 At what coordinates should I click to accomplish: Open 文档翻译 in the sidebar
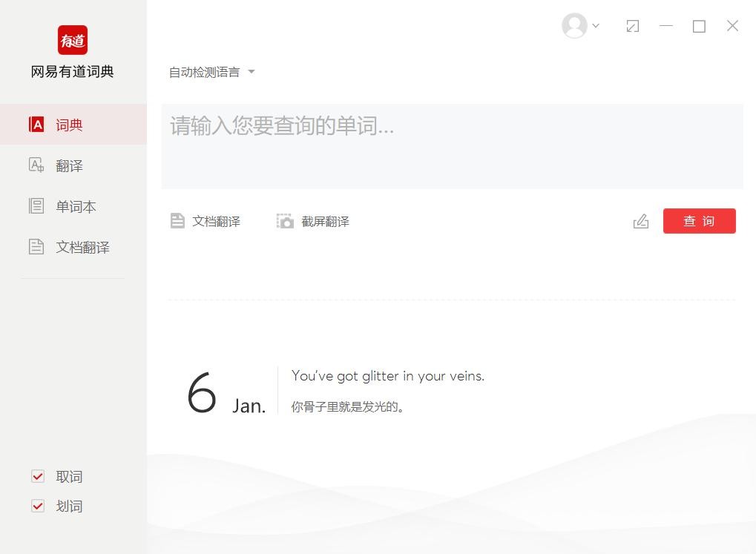coord(73,247)
